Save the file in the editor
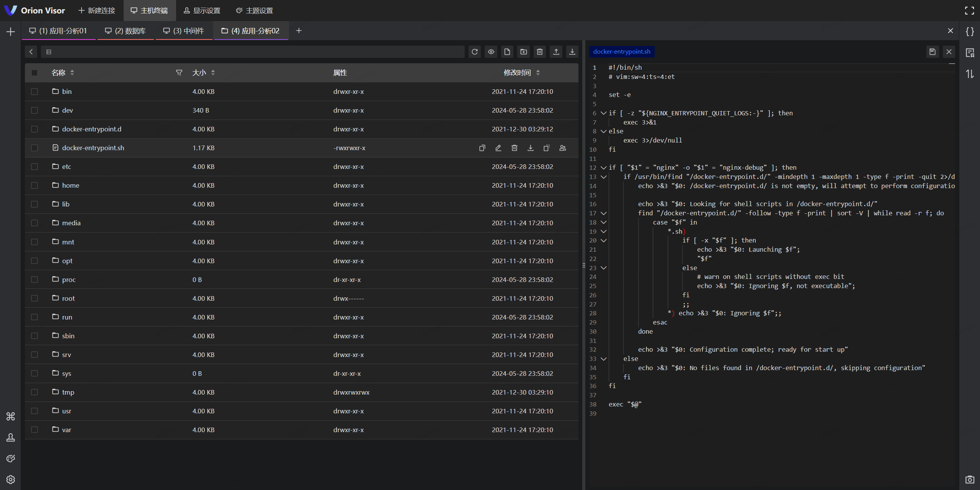This screenshot has width=980, height=490. point(932,52)
